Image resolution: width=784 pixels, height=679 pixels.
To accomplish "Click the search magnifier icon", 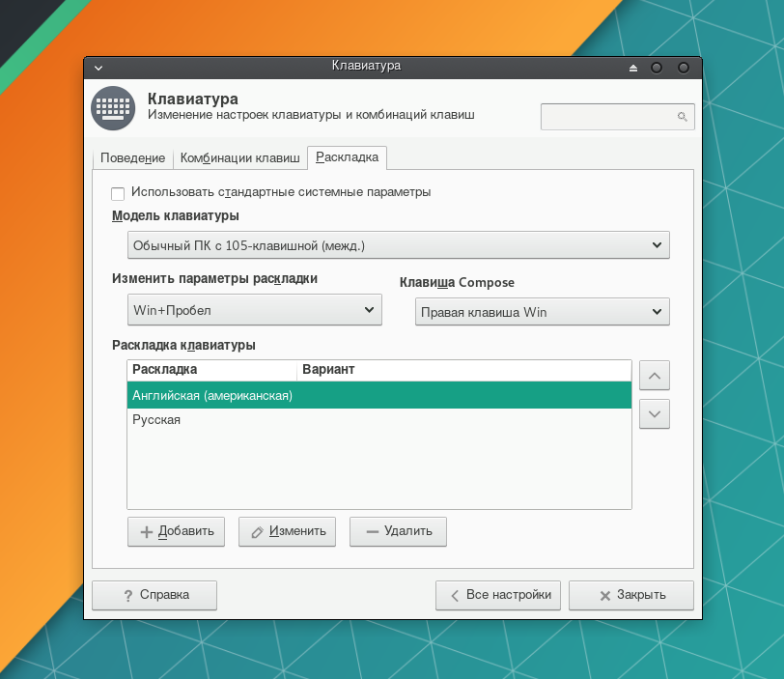I will click(682, 117).
